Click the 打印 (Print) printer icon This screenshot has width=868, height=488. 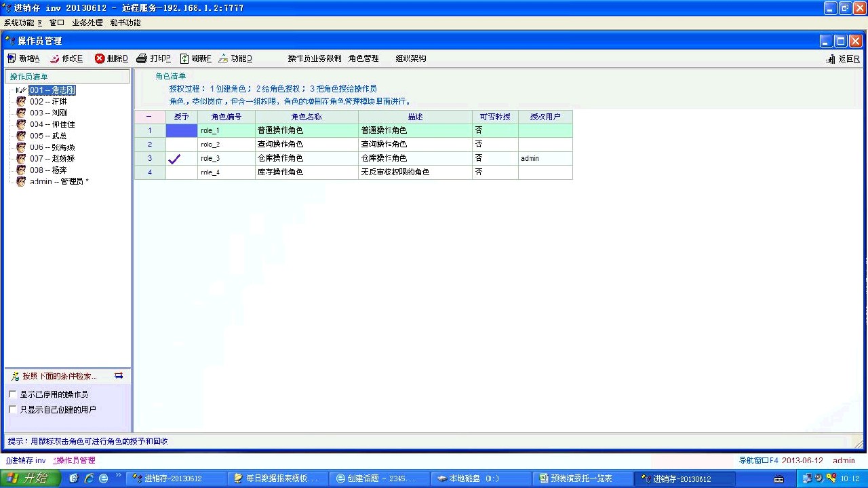tap(142, 58)
